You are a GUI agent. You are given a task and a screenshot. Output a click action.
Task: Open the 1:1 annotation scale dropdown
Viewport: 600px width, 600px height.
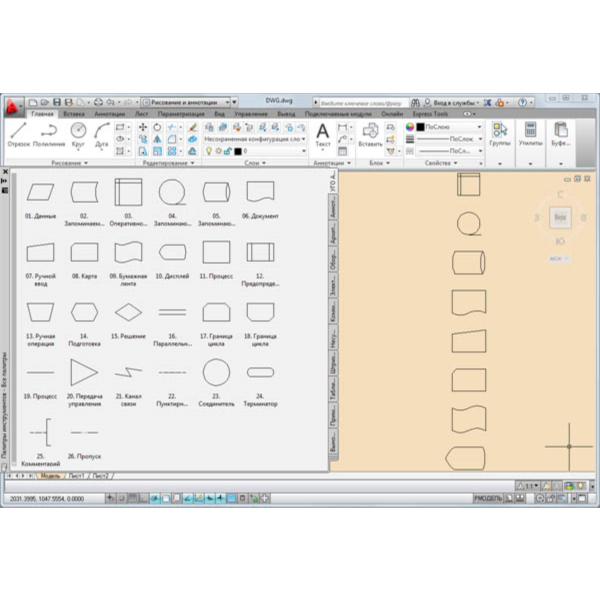[528, 486]
